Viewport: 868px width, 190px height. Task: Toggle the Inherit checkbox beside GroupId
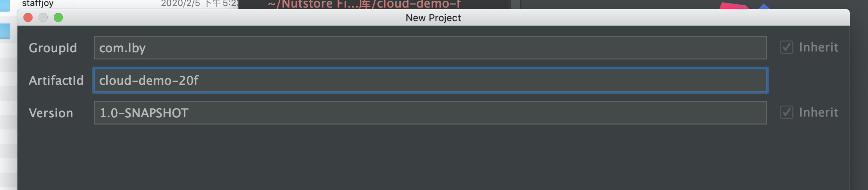click(x=786, y=47)
